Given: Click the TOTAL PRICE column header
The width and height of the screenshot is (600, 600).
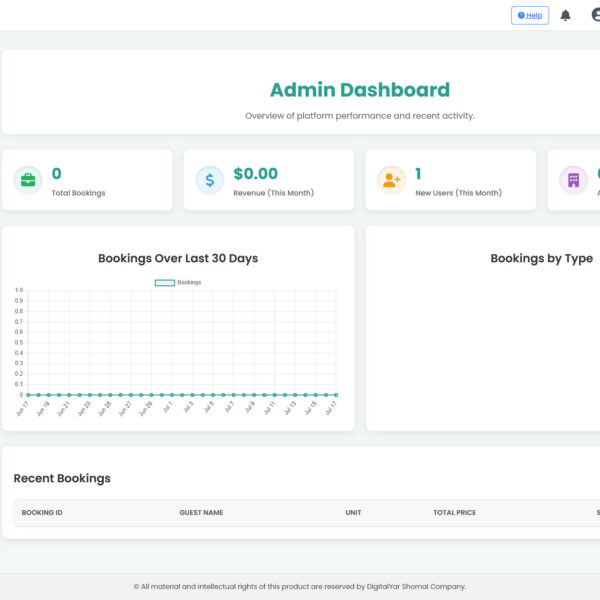Looking at the screenshot, I should (x=455, y=512).
